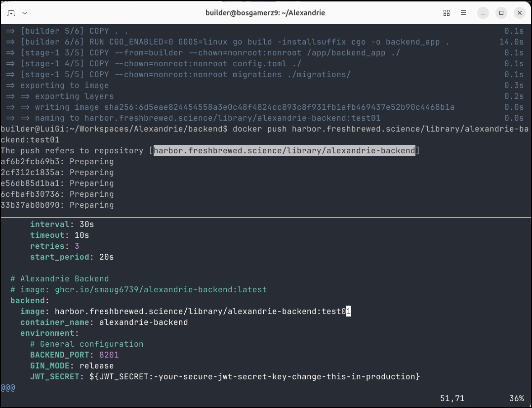
Task: Click the ghcr.io image comment line
Action: [138, 290]
